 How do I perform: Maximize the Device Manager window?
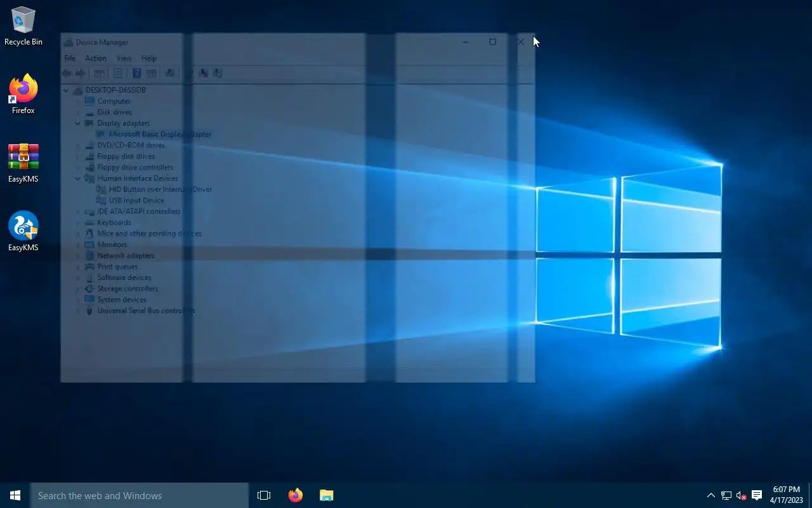493,42
